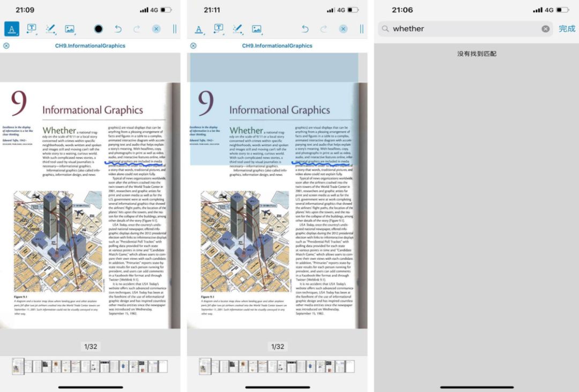The height and width of the screenshot is (392, 579).
Task: Tap the insert image tool in the 21:11 screen
Action: click(257, 29)
